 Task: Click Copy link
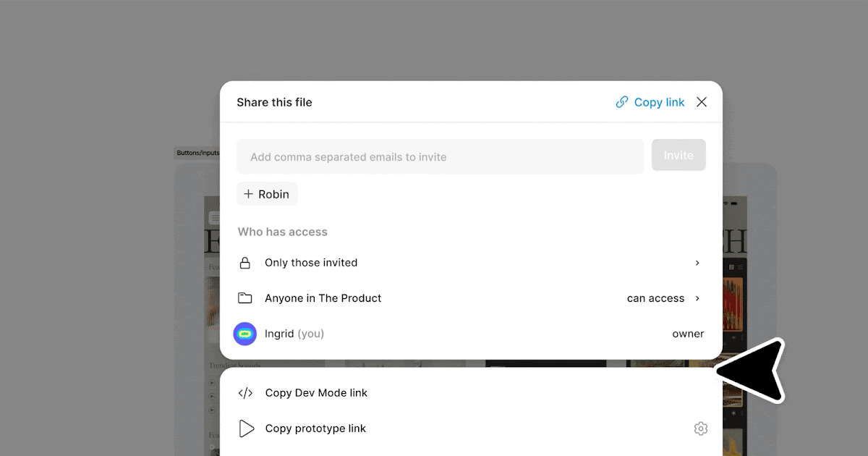[x=659, y=102]
